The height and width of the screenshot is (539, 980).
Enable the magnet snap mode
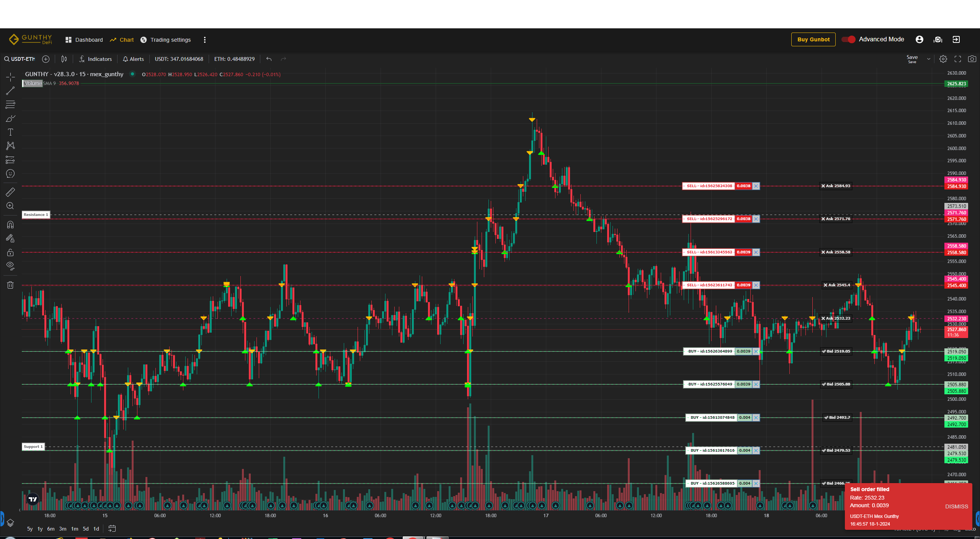coord(10,225)
